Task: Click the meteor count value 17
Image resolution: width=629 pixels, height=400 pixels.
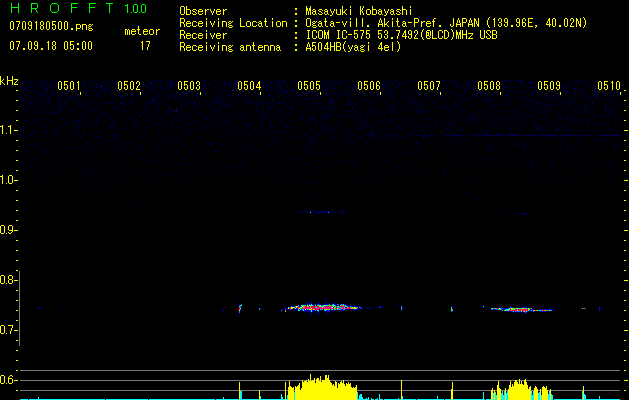Action: pyautogui.click(x=145, y=46)
